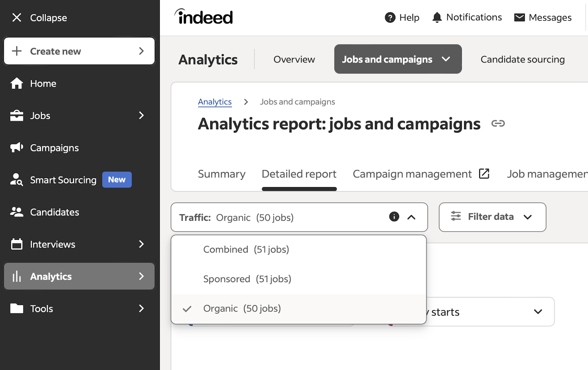Click the Jobs and campaigns breadcrumb text

pyautogui.click(x=297, y=102)
